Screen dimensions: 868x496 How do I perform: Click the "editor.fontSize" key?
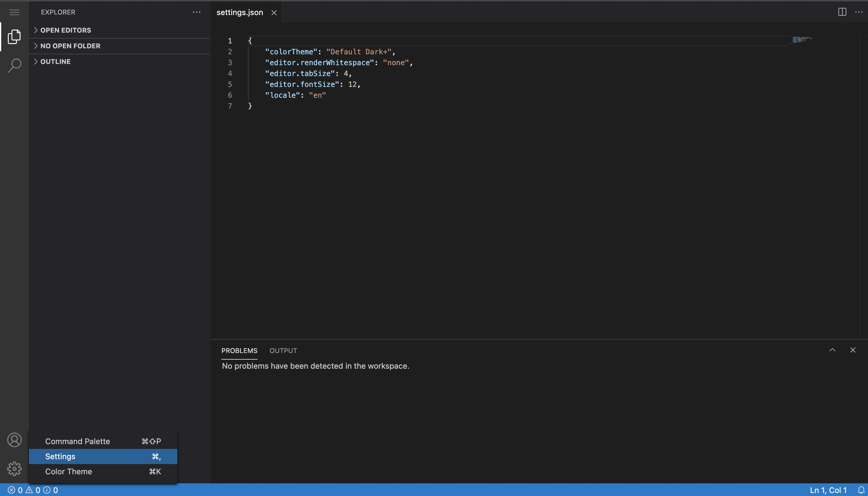(x=303, y=84)
